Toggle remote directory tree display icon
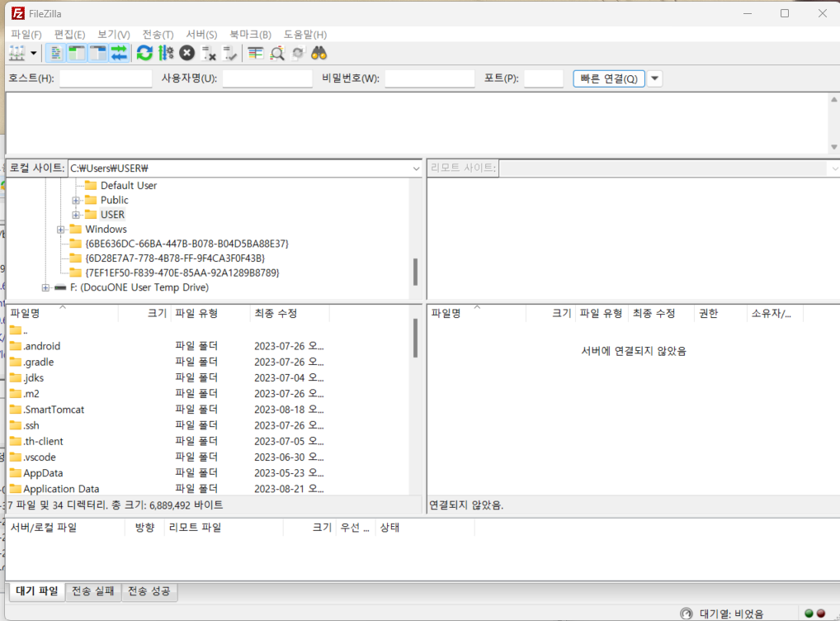Viewport: 840px width, 621px height. click(x=98, y=53)
